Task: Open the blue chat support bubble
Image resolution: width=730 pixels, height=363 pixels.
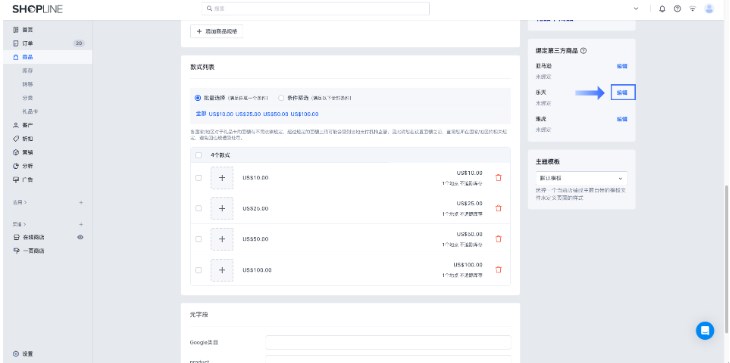Action: pyautogui.click(x=705, y=331)
